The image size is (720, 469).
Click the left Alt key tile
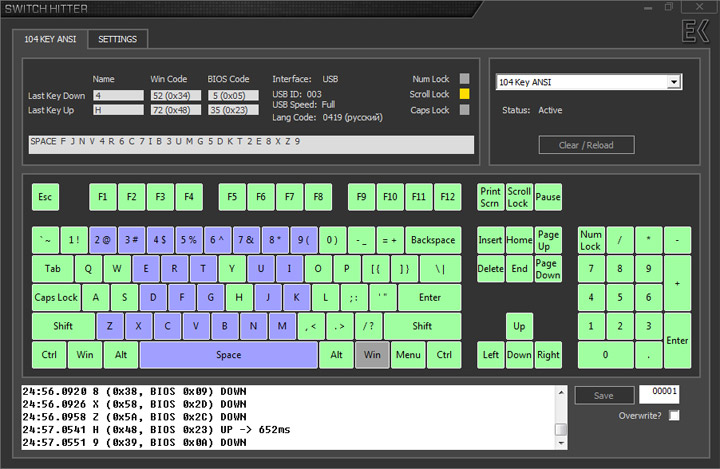click(x=121, y=355)
